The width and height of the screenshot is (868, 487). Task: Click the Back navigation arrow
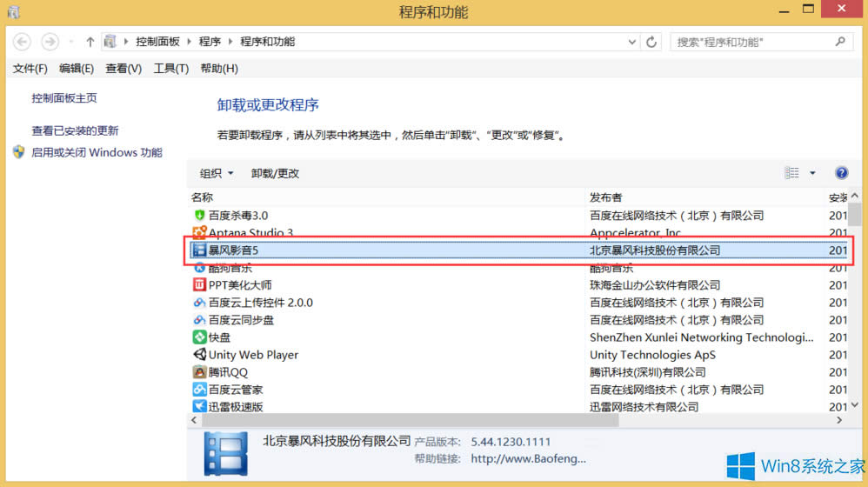pyautogui.click(x=22, y=42)
